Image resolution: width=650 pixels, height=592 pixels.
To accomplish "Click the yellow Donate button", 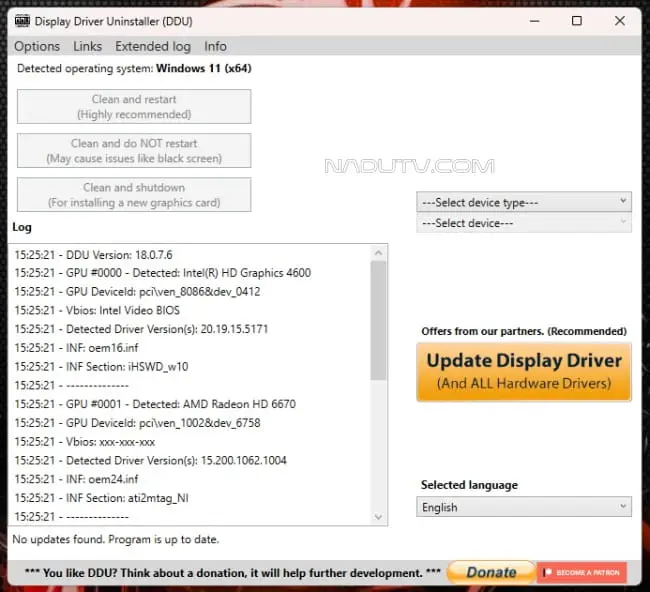I will click(x=491, y=573).
